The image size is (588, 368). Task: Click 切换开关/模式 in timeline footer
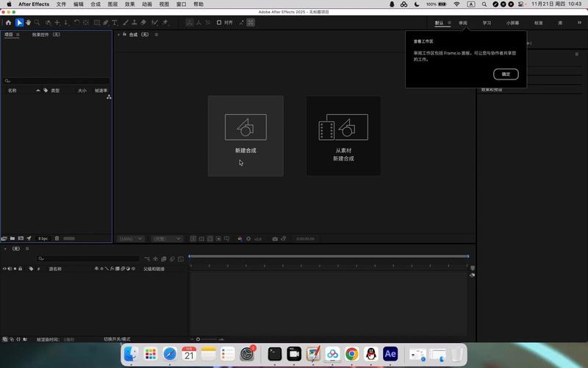coord(117,339)
